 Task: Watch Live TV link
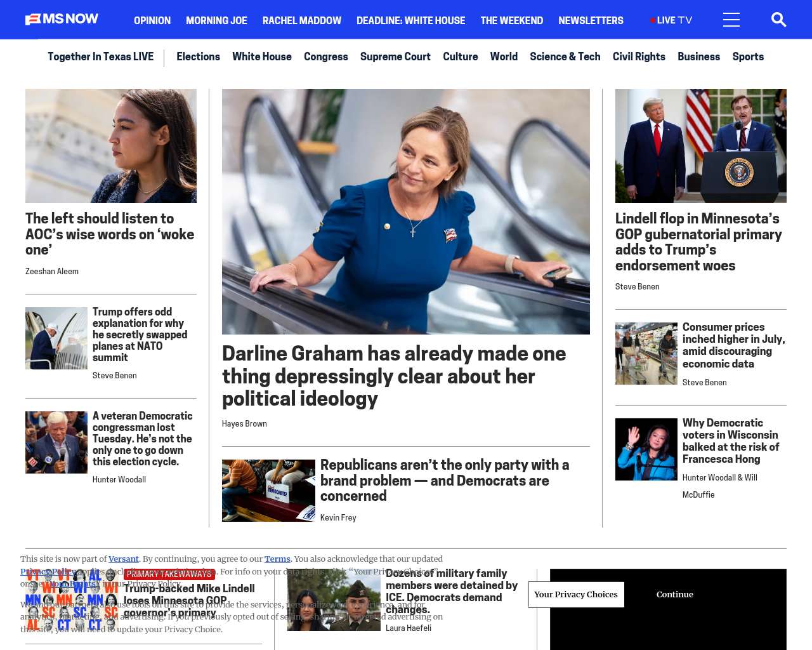pyautogui.click(x=671, y=20)
